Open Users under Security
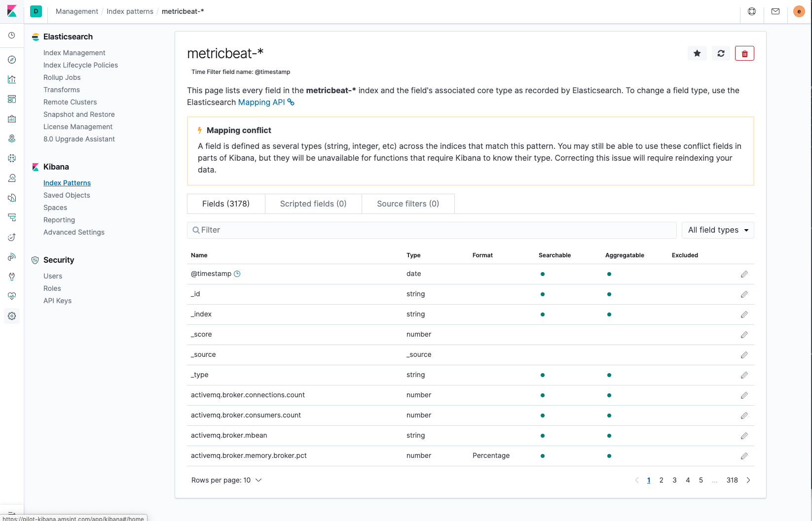Image resolution: width=812 pixels, height=521 pixels. pyautogui.click(x=53, y=276)
